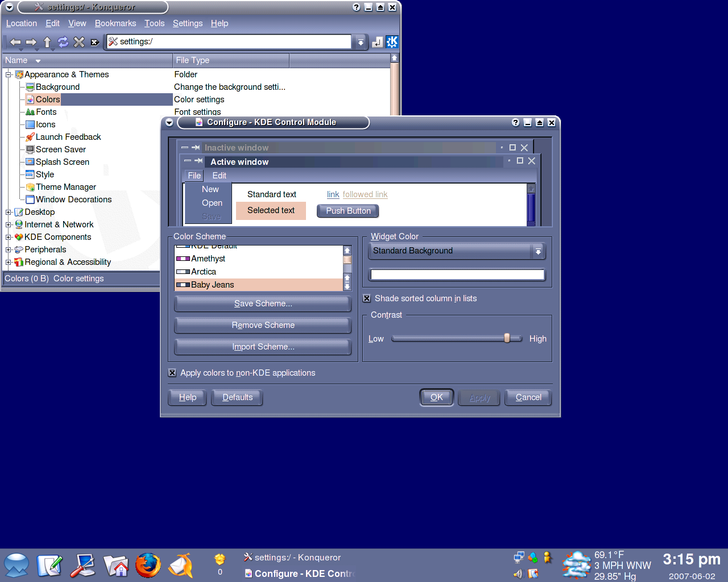Click the Help button in Configure dialog

(x=188, y=397)
